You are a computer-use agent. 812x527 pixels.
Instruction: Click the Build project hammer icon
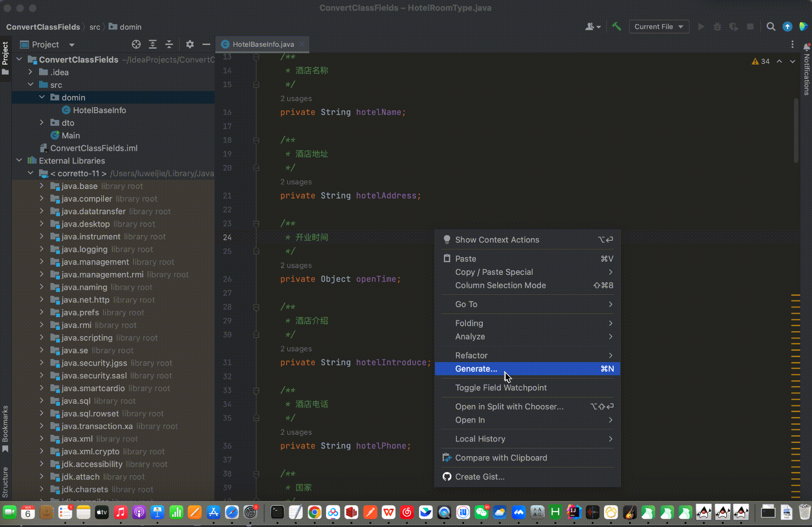pyautogui.click(x=616, y=27)
